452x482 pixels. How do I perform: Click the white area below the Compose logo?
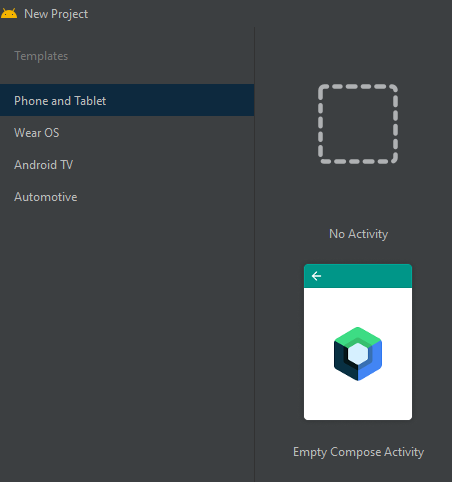358,400
